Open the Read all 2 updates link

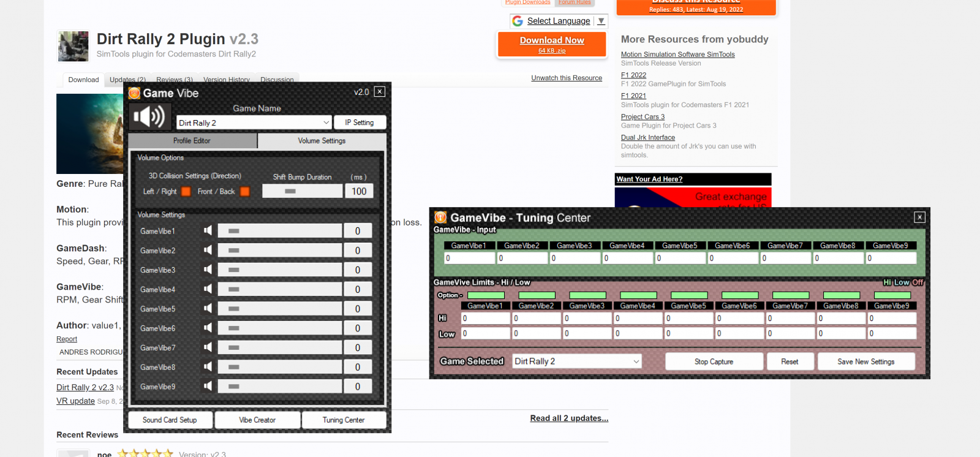coord(569,418)
